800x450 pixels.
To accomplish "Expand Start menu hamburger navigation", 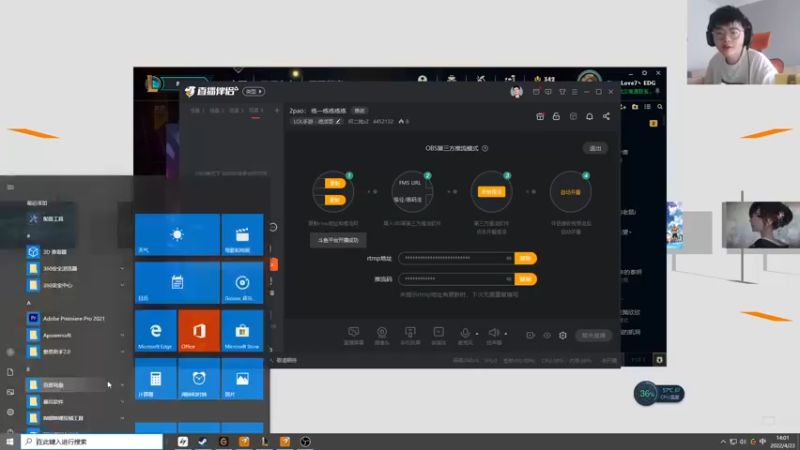I will (10, 187).
